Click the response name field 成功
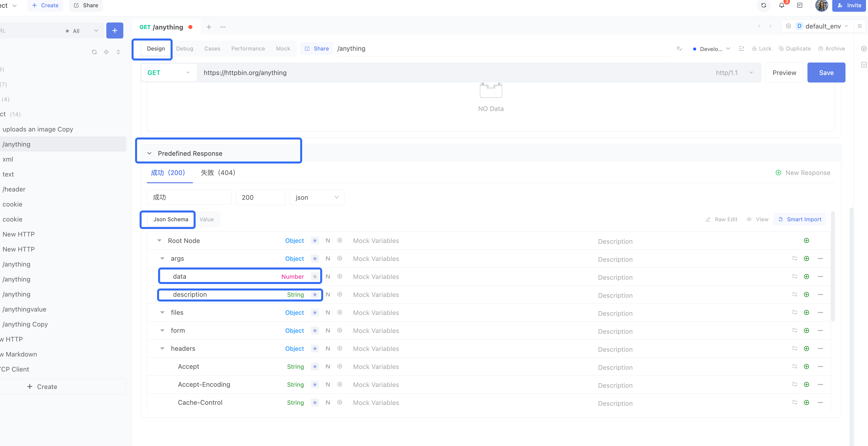The image size is (868, 446). tap(189, 197)
